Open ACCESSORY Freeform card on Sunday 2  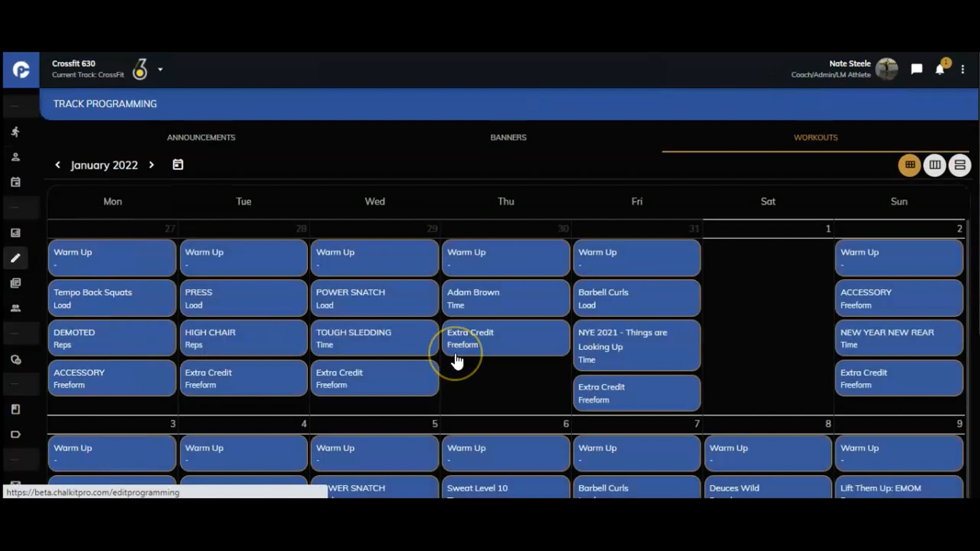click(x=899, y=298)
